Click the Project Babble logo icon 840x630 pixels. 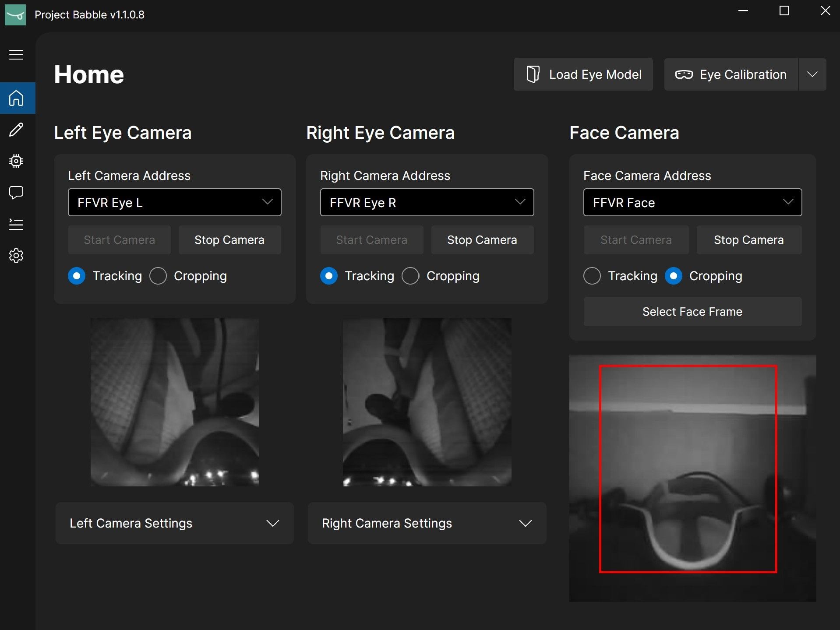[x=15, y=14]
